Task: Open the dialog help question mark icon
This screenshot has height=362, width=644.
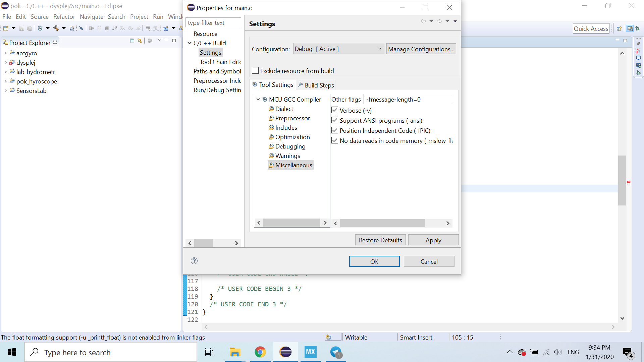Action: [x=194, y=261]
